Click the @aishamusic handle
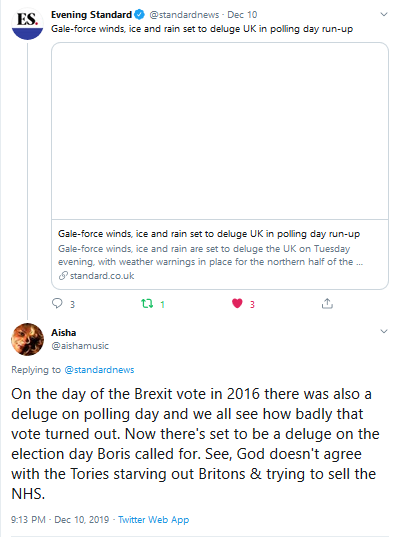The image size is (397, 537). pos(80,346)
